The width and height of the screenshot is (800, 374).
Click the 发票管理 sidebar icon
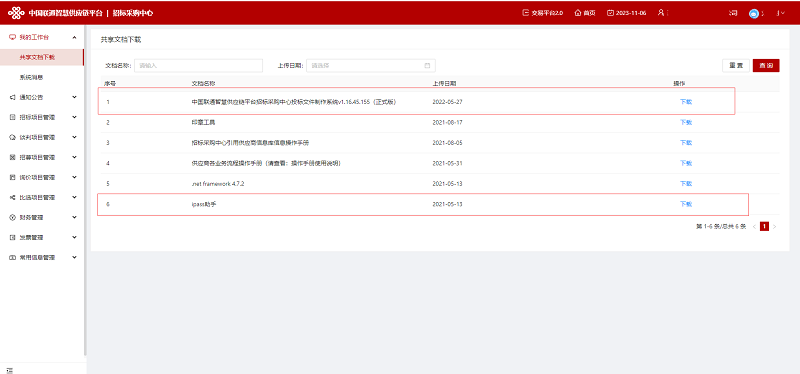[x=13, y=238]
